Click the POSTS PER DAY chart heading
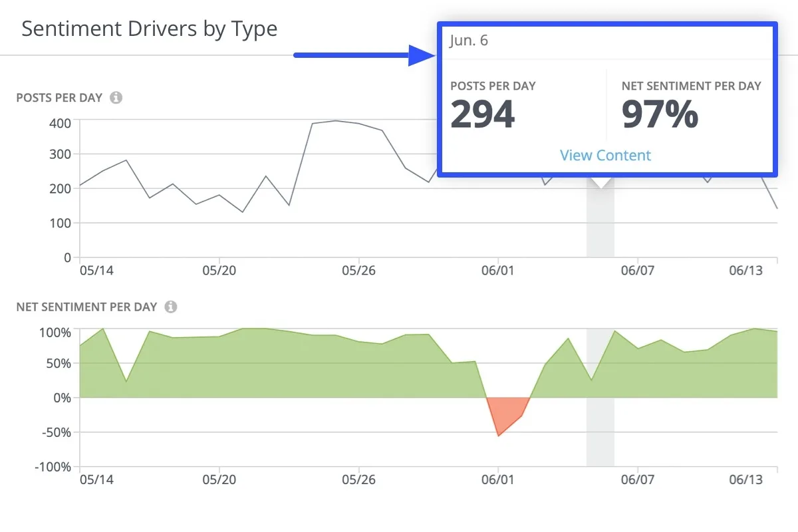Screen dimensions: 798x532 pyautogui.click(x=60, y=97)
